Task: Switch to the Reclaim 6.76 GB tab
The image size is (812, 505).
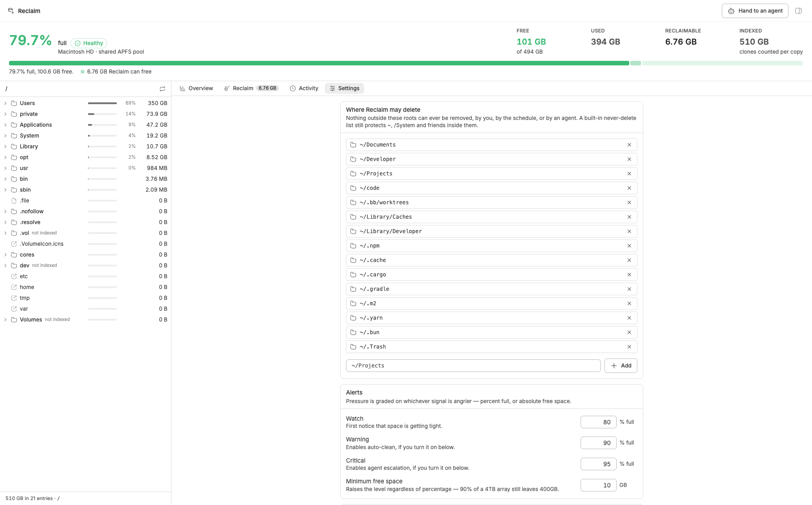Action: click(251, 88)
